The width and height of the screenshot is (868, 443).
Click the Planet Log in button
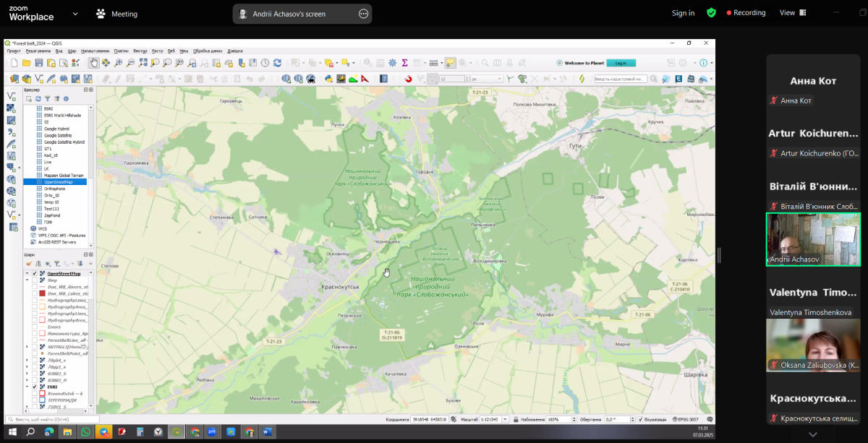click(x=621, y=63)
